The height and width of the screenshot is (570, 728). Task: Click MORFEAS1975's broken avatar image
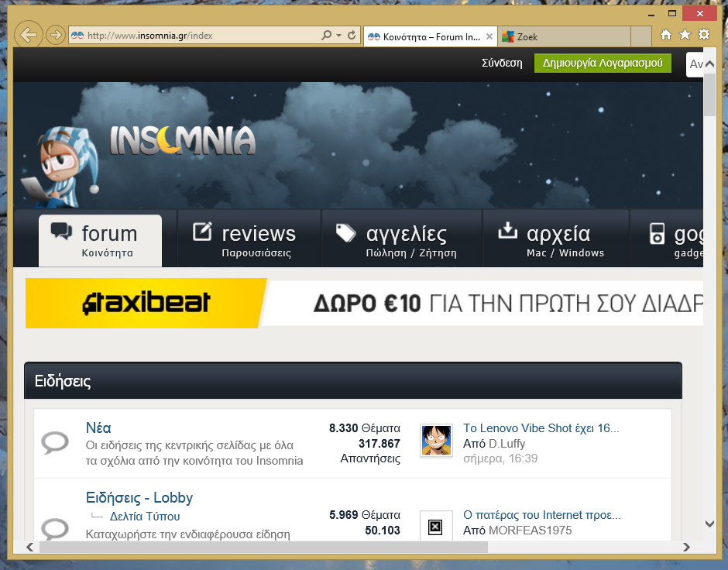(x=436, y=526)
